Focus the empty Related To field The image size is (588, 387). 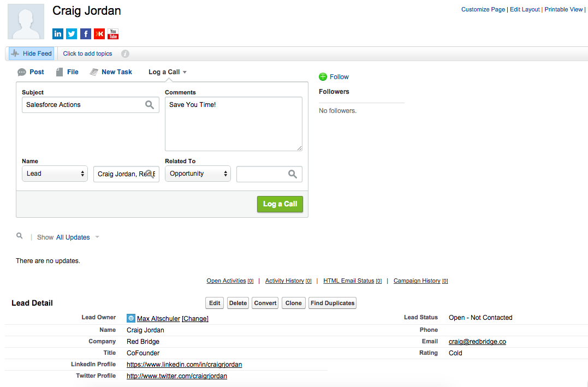(269, 174)
